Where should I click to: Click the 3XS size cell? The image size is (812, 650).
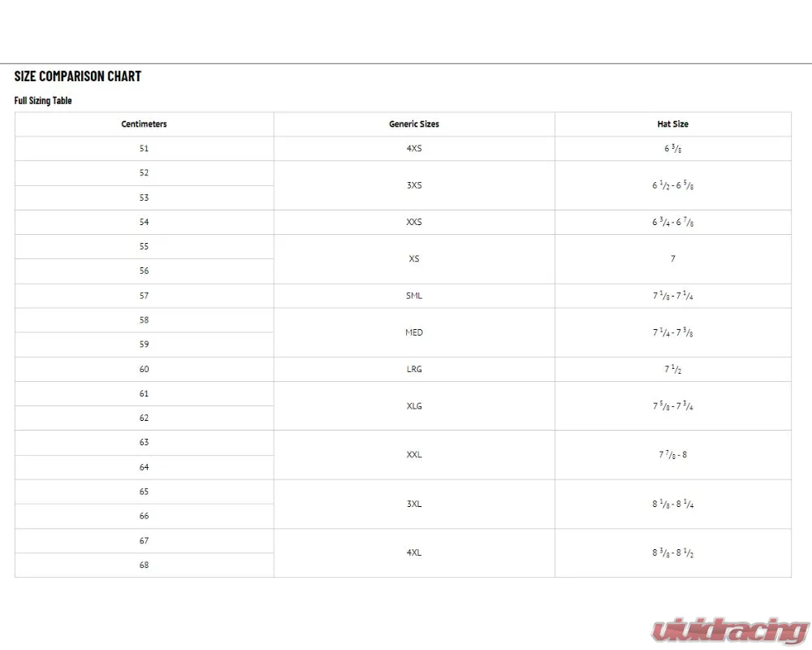pyautogui.click(x=414, y=185)
